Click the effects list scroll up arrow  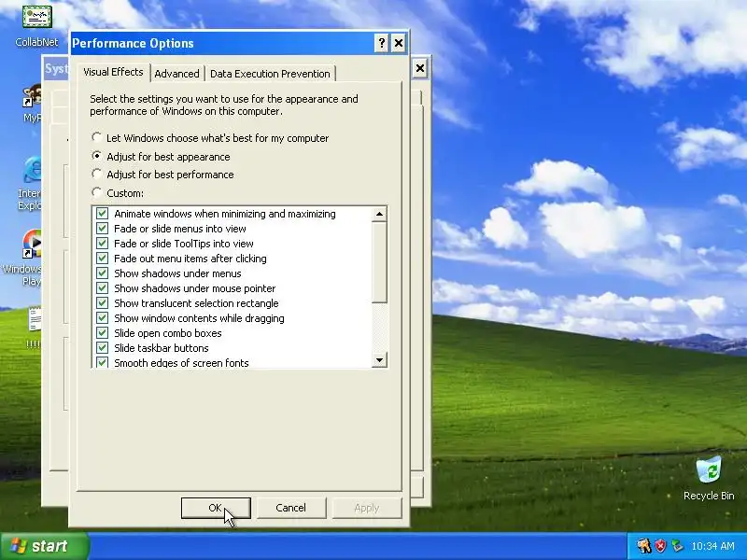(379, 214)
